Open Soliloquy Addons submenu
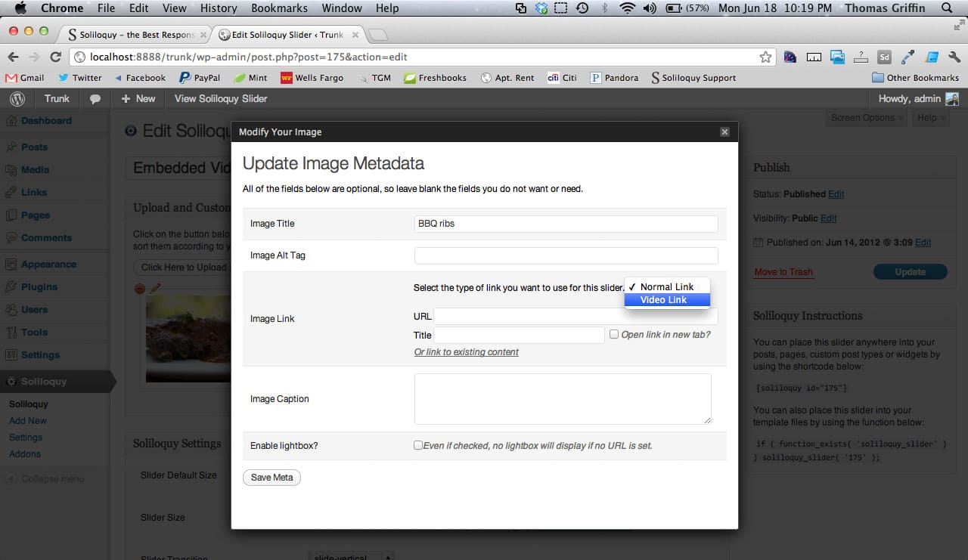This screenshot has height=560, width=968. tap(25, 454)
